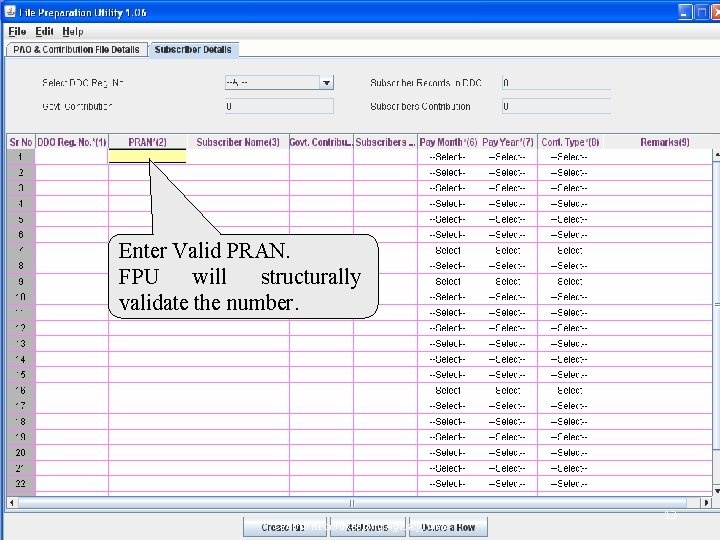Viewport: 720px width, 540px height.
Task: Click the horizontal scrollbar left arrow
Action: (12, 503)
